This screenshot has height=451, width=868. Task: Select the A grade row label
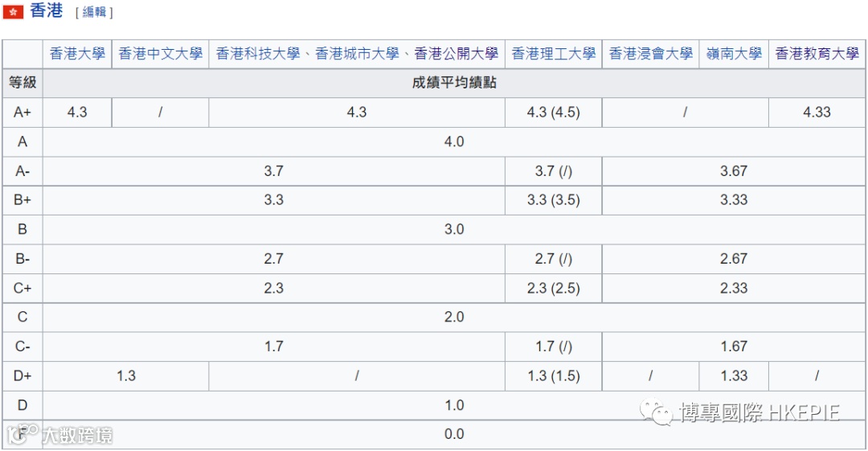tap(23, 141)
